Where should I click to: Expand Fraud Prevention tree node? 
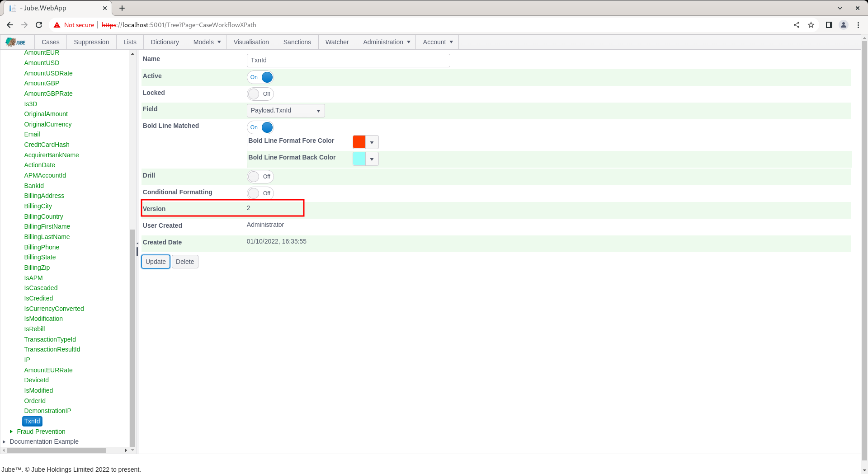[x=11, y=432]
